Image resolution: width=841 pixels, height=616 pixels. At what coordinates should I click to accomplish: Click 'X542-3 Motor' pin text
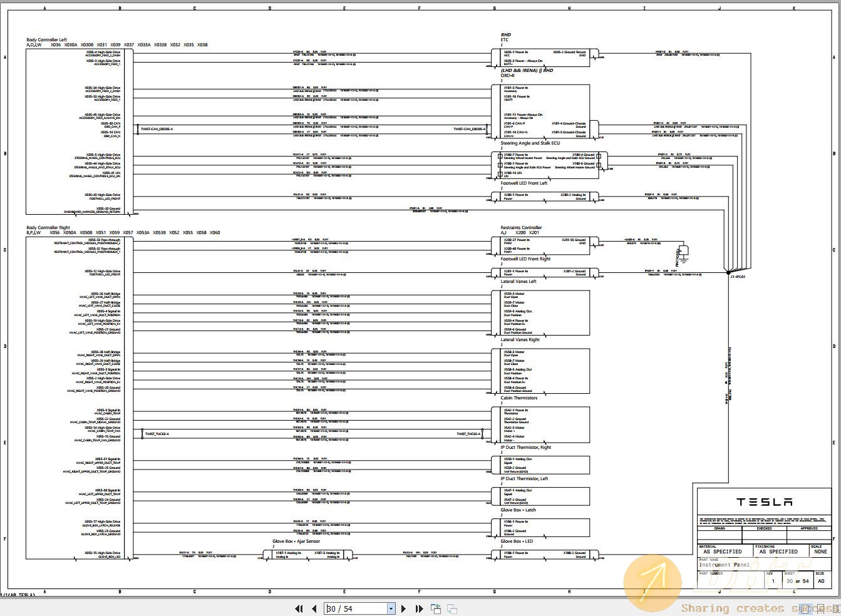514,428
